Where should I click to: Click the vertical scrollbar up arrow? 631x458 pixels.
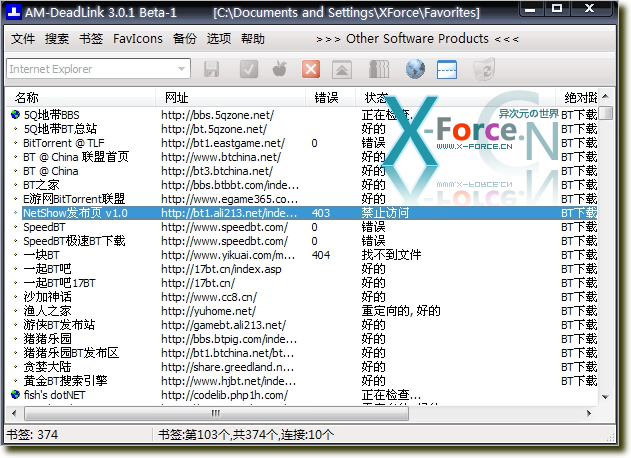point(605,96)
